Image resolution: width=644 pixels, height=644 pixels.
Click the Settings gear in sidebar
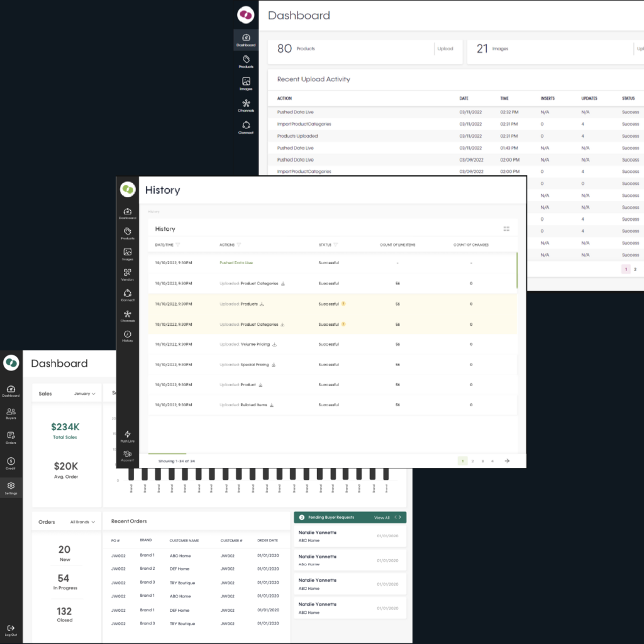click(x=11, y=487)
